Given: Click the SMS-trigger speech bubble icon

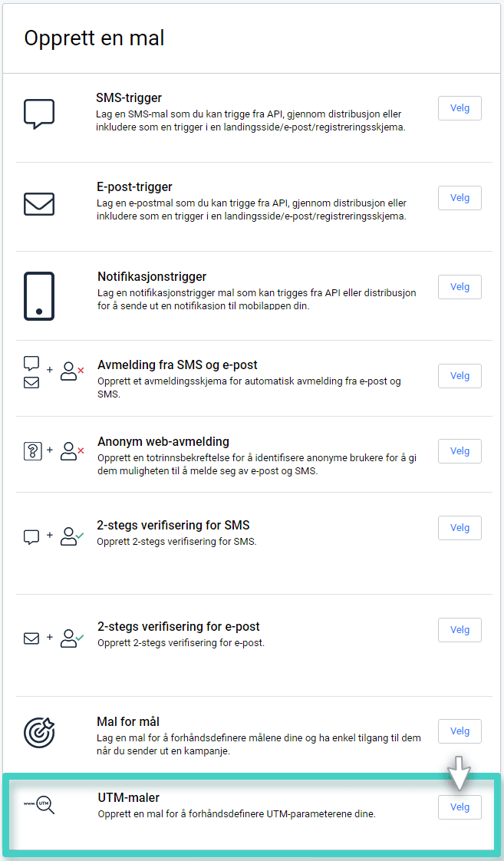Looking at the screenshot, I should [x=39, y=114].
